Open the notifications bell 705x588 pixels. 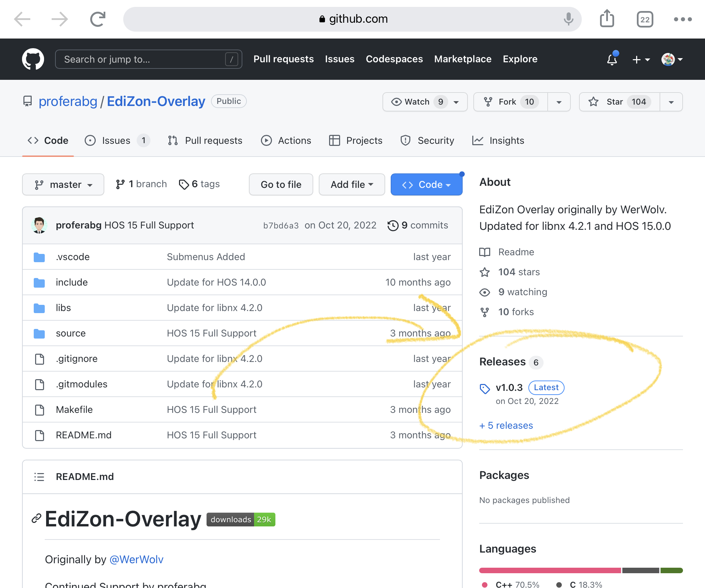[x=612, y=59]
